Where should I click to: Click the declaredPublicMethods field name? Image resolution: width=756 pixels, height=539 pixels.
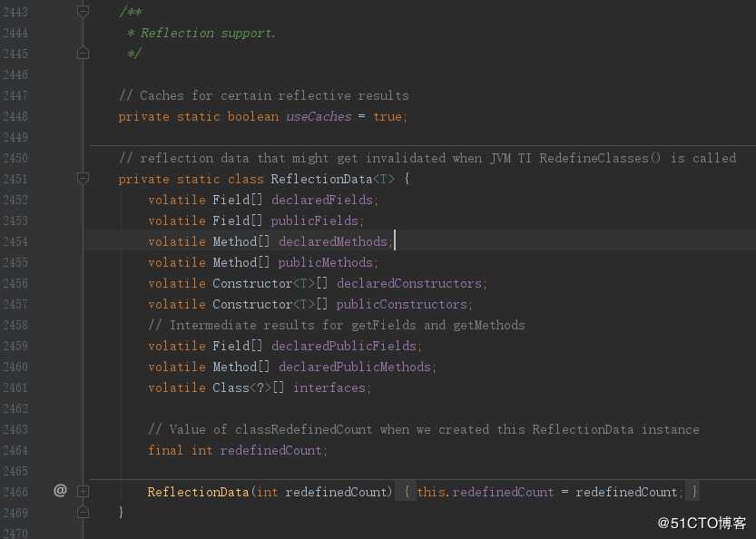355,367
